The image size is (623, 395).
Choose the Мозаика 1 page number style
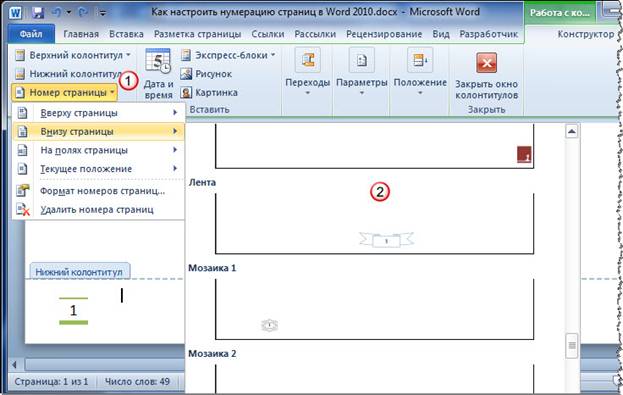point(375,309)
